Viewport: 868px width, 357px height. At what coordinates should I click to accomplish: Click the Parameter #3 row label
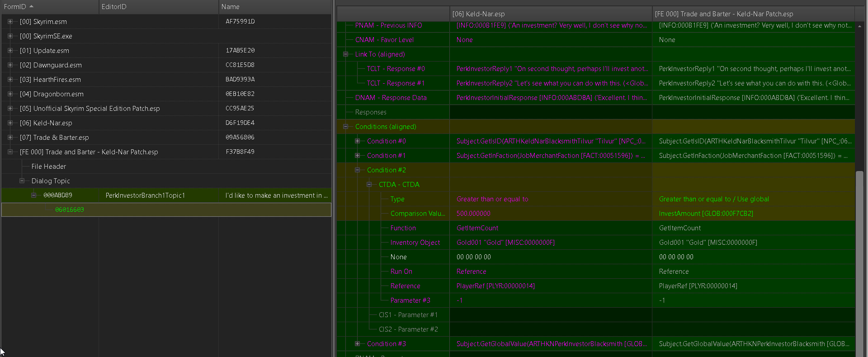[x=410, y=300]
